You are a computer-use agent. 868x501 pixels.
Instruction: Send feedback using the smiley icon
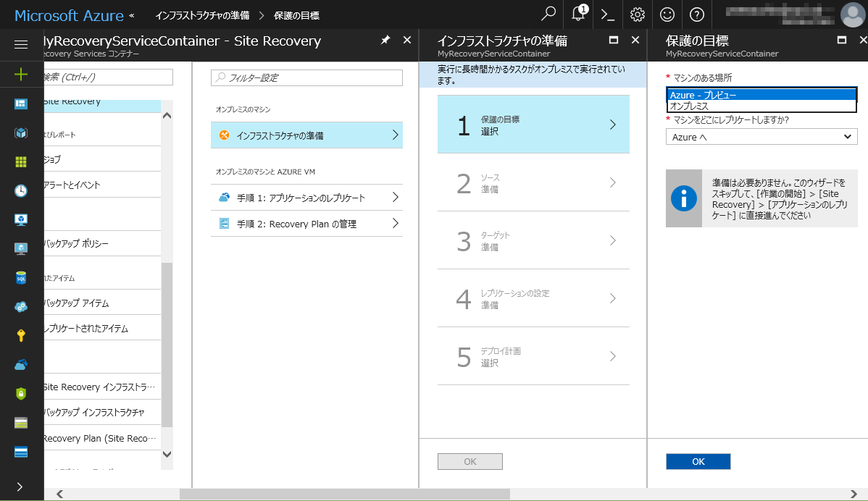667,14
